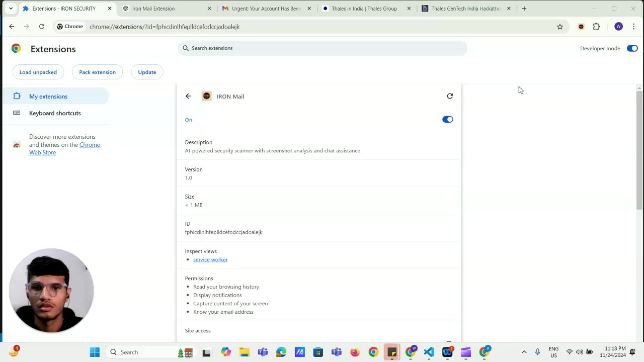This screenshot has width=644, height=362.
Task: Open Microsoft Store from taskbar
Action: point(318,352)
